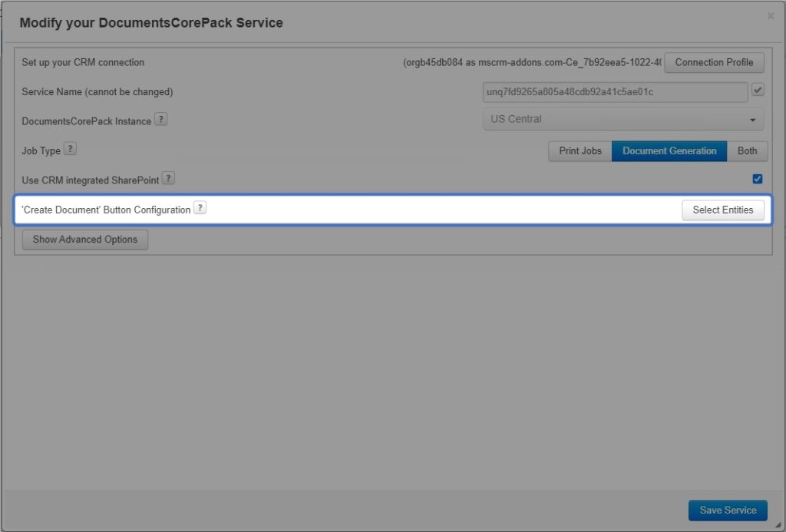
Task: Click 'DocumentsCorePack Instance' label
Action: [x=86, y=121]
